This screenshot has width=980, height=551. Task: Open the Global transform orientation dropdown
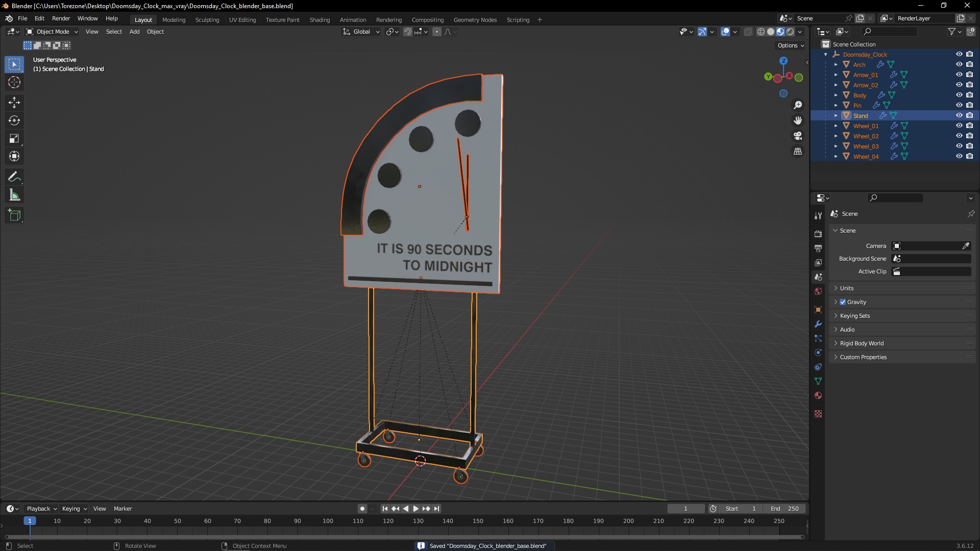coord(361,32)
